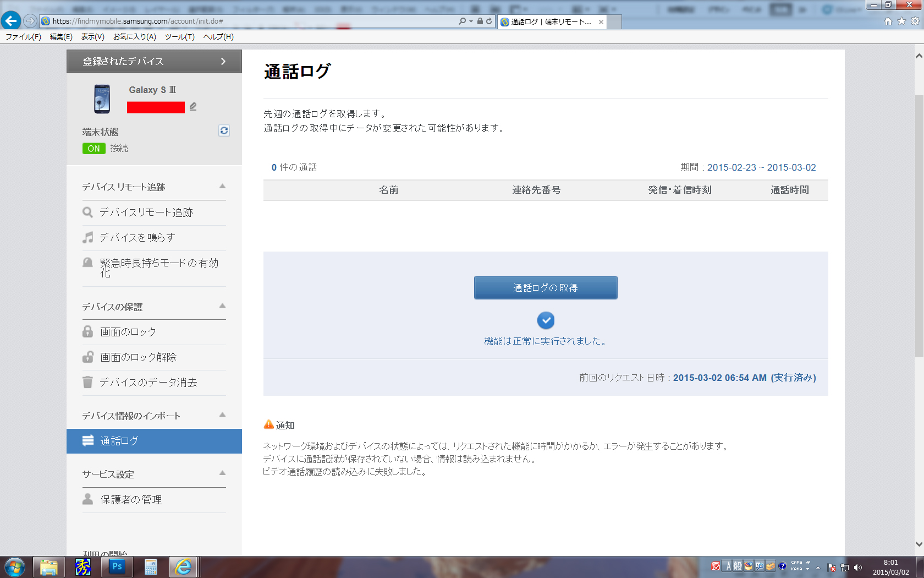Click the orange warning triangle notice icon
The width and height of the screenshot is (924, 578).
click(x=268, y=424)
